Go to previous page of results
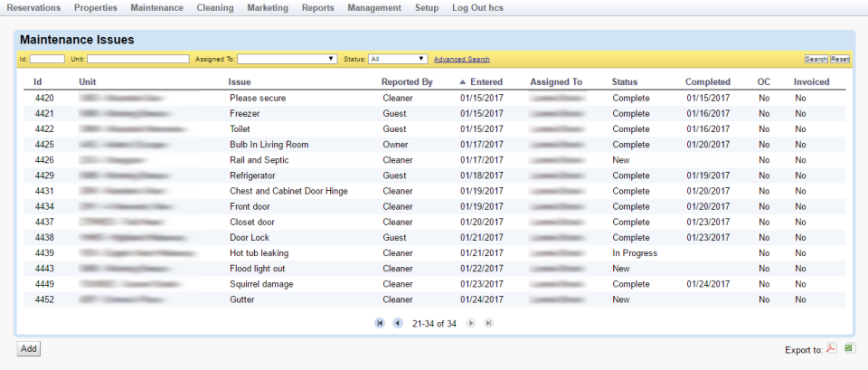Image resolution: width=868 pixels, height=370 pixels. coord(398,324)
